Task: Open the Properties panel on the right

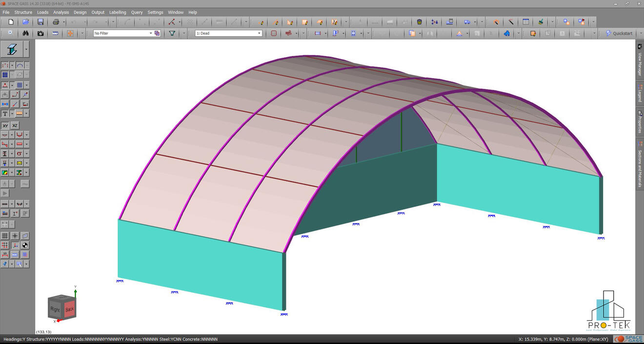Action: (x=640, y=120)
